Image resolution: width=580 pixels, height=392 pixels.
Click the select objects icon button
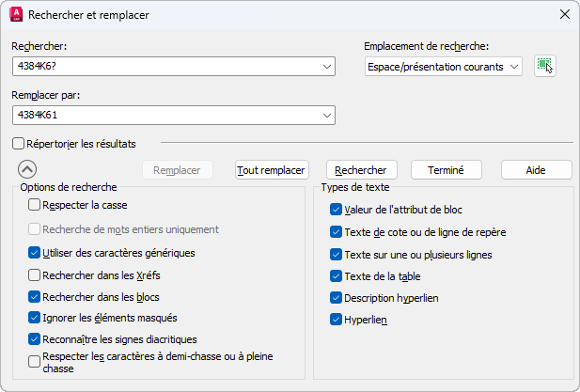point(544,65)
